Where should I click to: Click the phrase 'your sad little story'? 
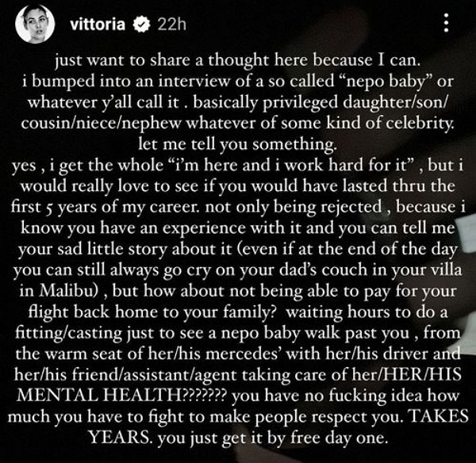(93, 249)
